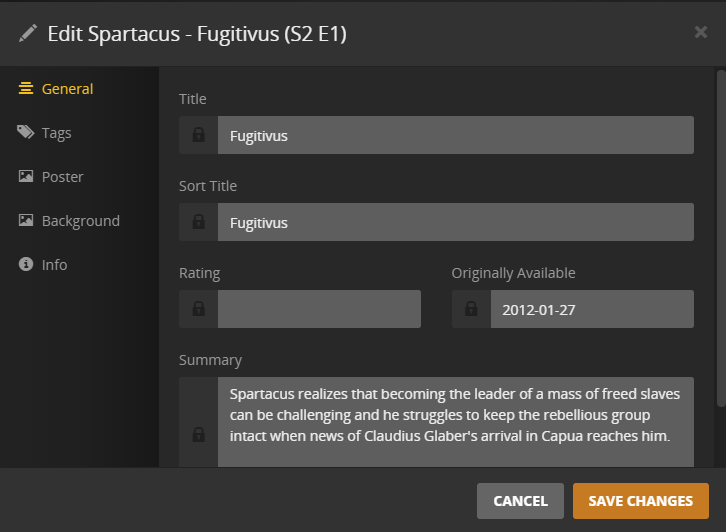Viewport: 726px width, 532px height.
Task: Click the General lines icon in sidebar
Action: pyautogui.click(x=26, y=89)
